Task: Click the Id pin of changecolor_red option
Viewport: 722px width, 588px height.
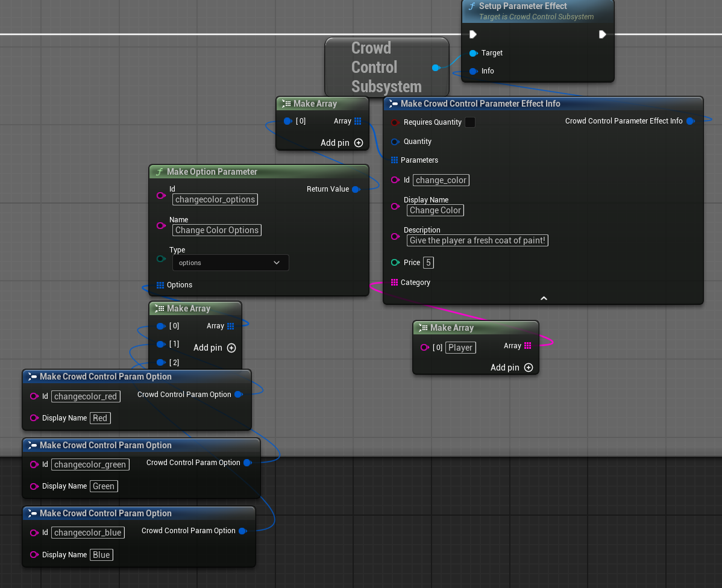Action: (34, 396)
